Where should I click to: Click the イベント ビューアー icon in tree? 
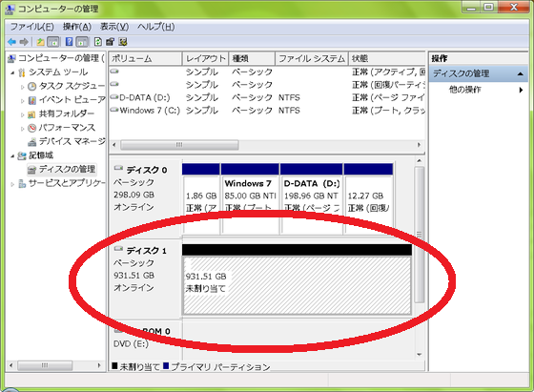[x=32, y=100]
